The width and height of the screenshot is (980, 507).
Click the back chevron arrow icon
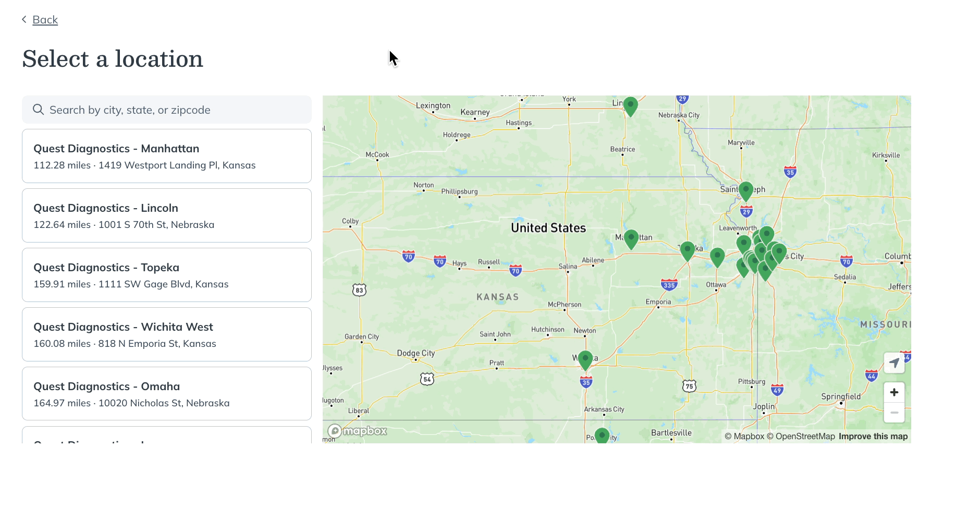pos(24,19)
